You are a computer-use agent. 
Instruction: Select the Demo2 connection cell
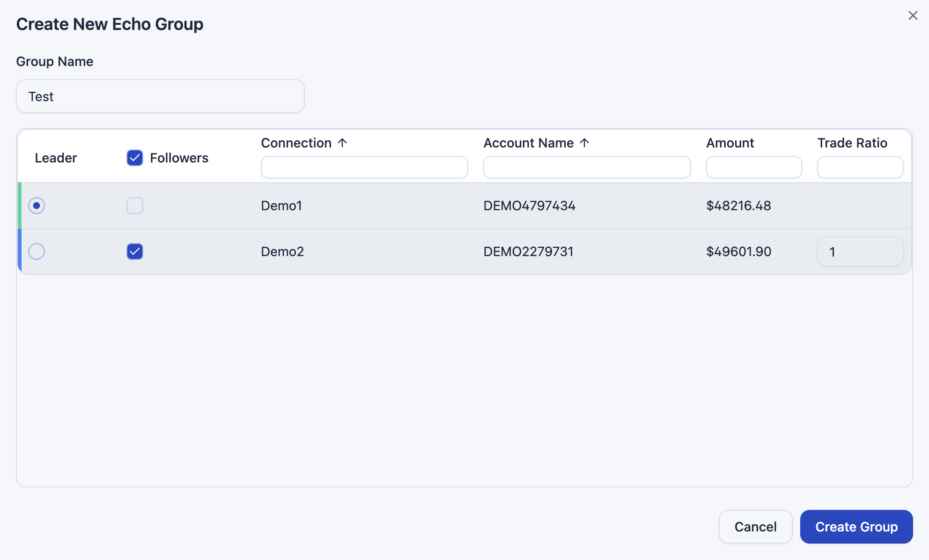[x=282, y=251]
